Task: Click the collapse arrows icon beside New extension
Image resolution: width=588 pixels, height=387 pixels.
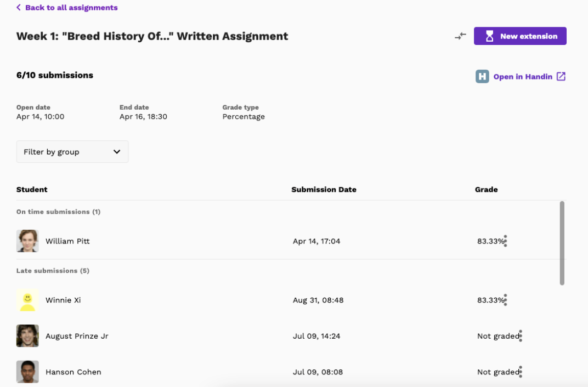Action: pos(460,36)
